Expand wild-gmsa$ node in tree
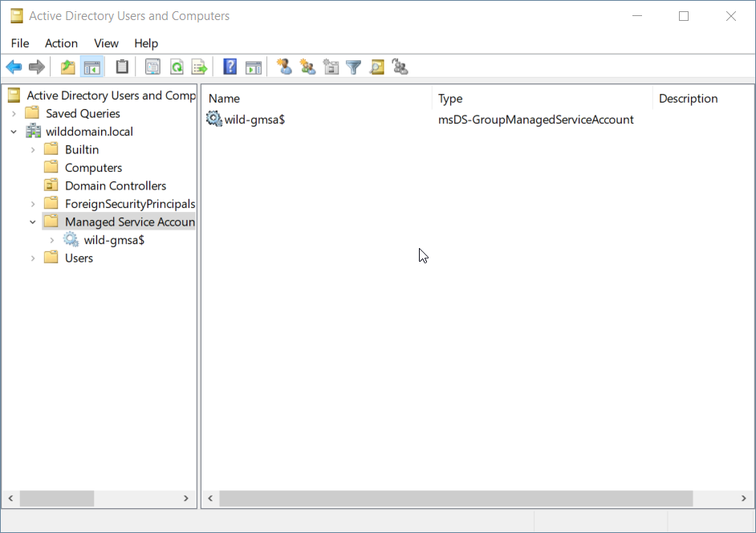 click(x=52, y=240)
